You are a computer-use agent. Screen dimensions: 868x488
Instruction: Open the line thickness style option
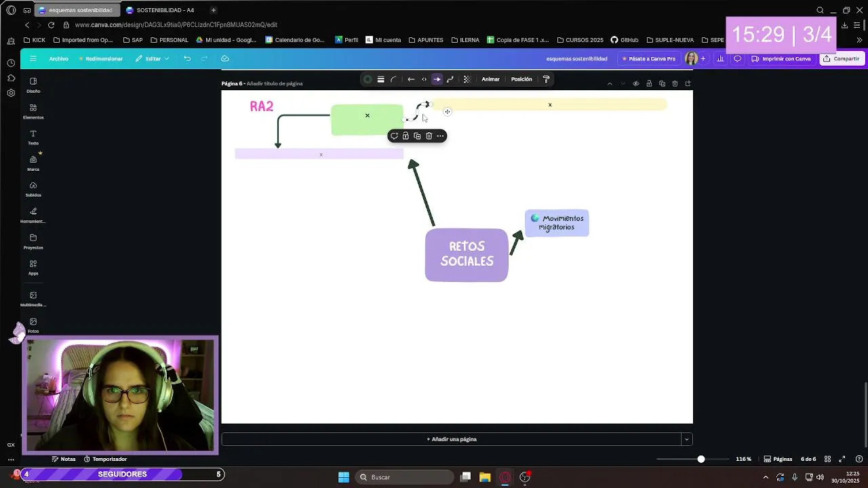(x=380, y=79)
